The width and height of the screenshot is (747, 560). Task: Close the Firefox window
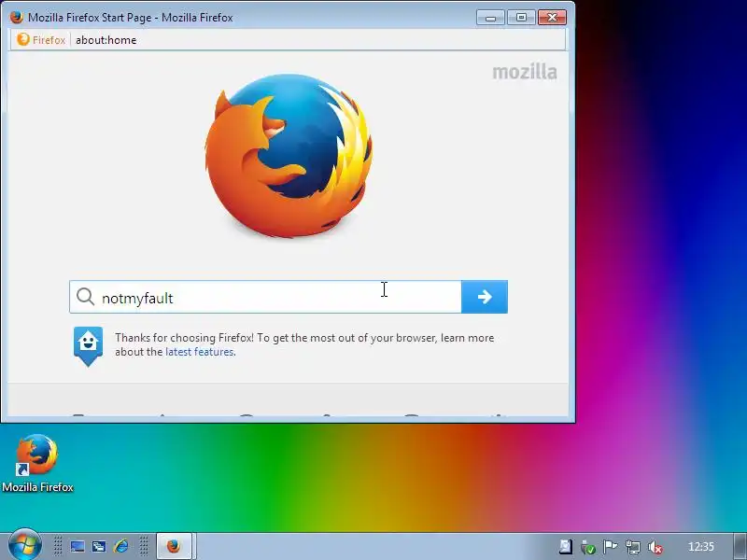click(x=552, y=18)
